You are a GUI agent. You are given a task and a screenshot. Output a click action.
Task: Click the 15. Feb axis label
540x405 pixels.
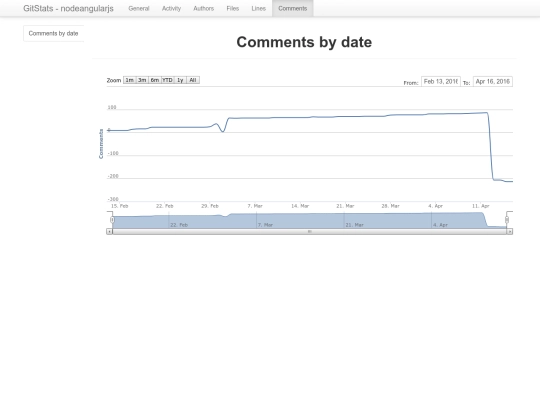pyautogui.click(x=120, y=206)
